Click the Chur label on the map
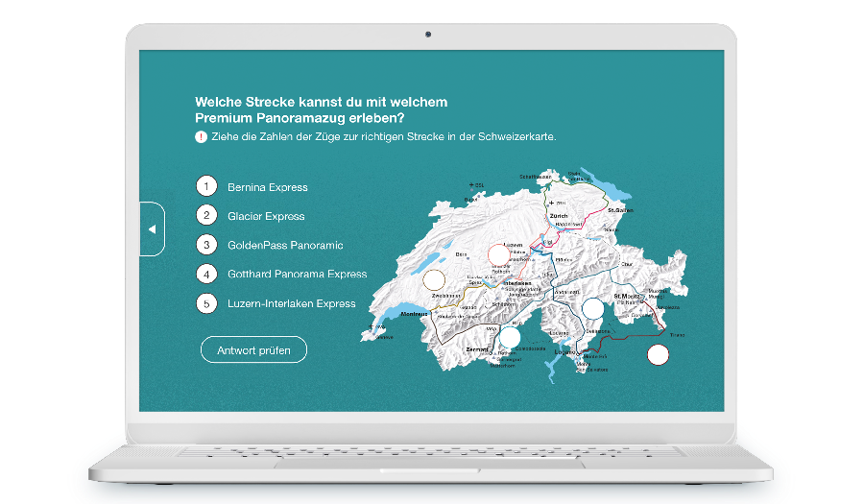 [627, 264]
